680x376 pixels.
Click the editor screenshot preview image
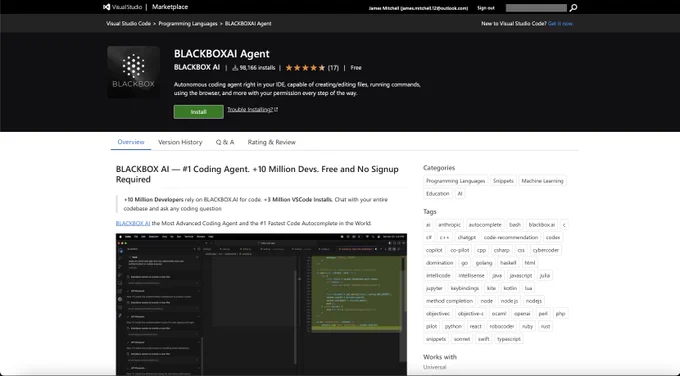261,304
